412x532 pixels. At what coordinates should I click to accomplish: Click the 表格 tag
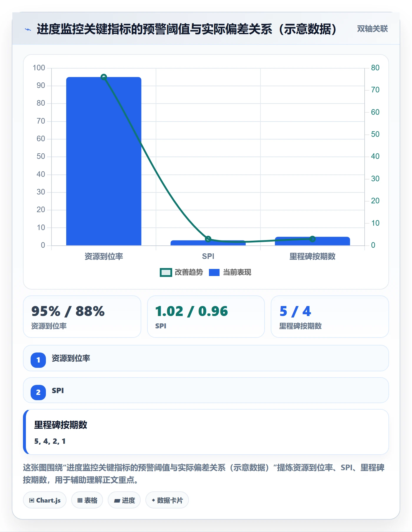[87, 500]
